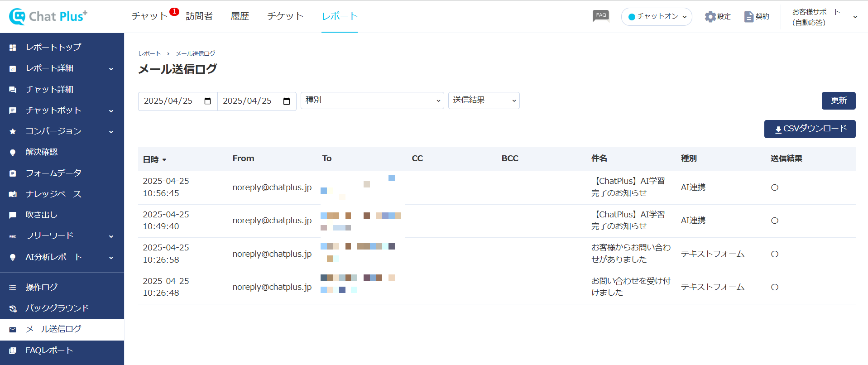Open the 送信結果 filter dropdown
Screen dimensions: 868x365
tap(484, 101)
